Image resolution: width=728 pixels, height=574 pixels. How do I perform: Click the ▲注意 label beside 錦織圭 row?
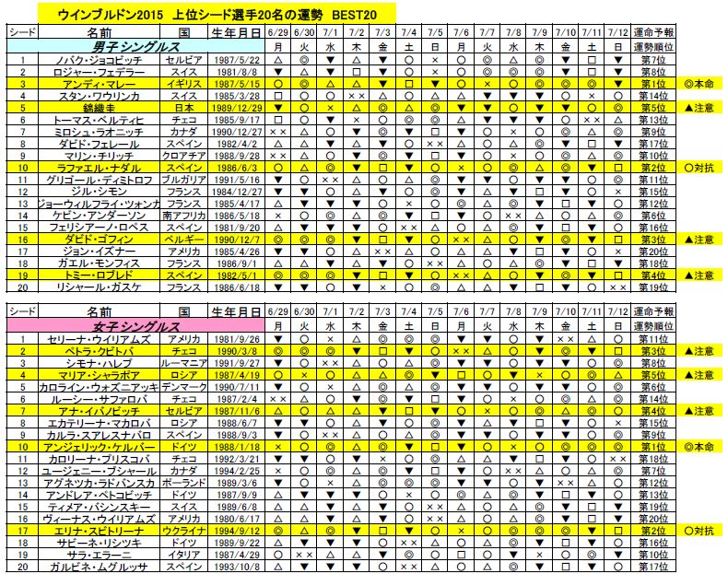(699, 108)
